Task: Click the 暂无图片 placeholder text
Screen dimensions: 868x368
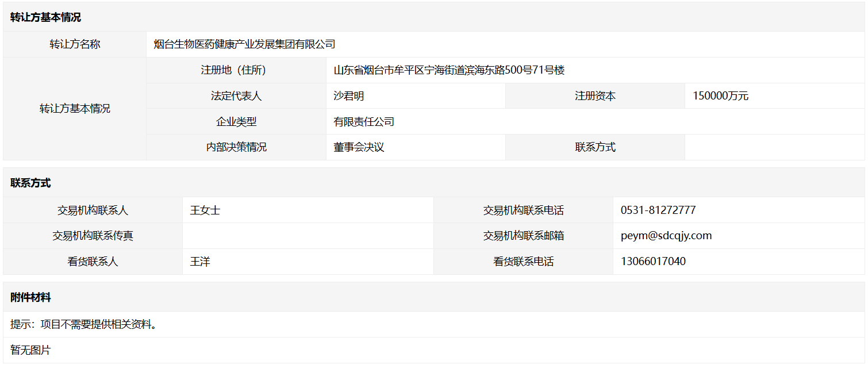Action: coord(30,350)
